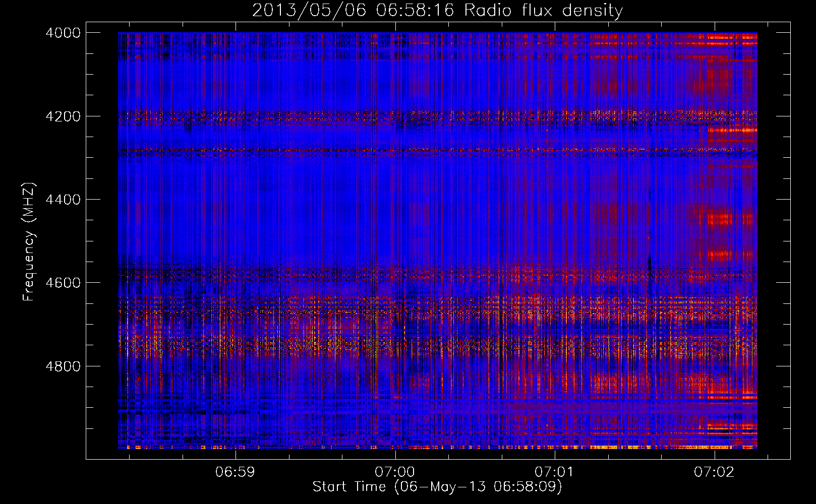Click the plot title '2013/05/06 06:58:16 Radio flux density'
This screenshot has width=816, height=504.
pos(437,10)
